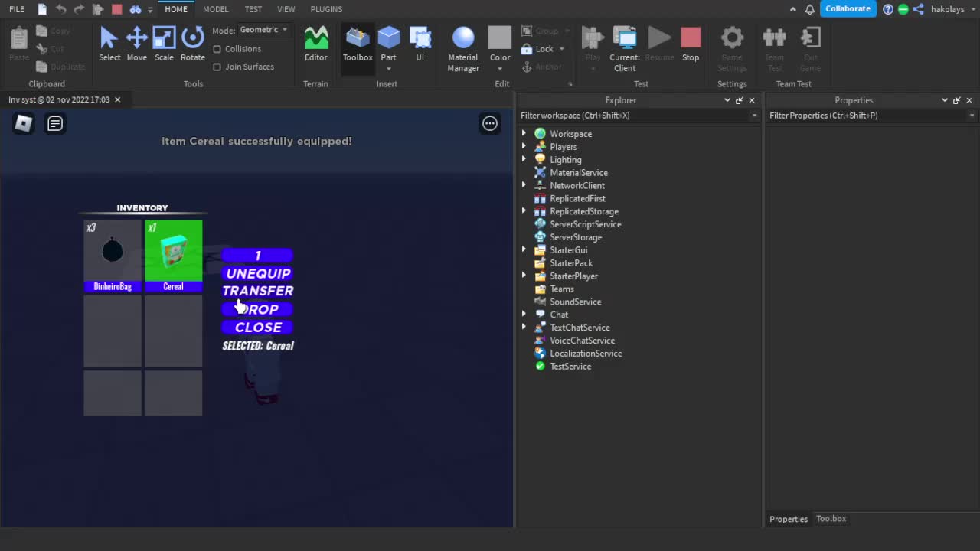
Task: Switch to the MODEL ribbon tab
Action: pos(215,9)
